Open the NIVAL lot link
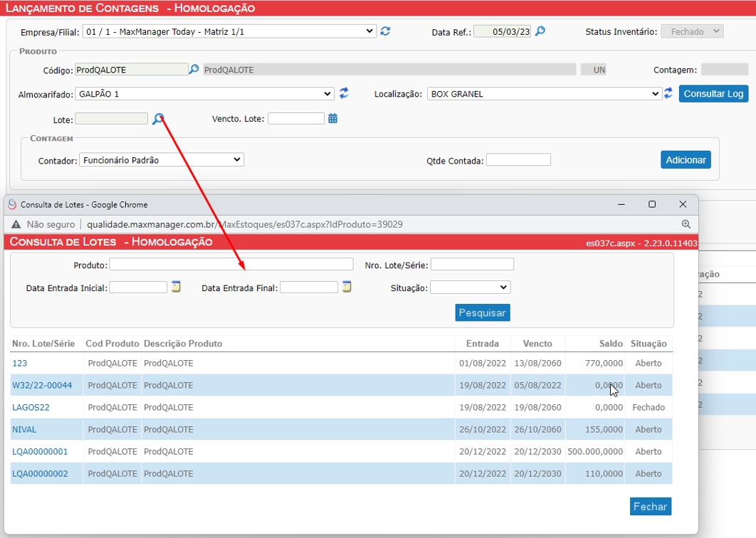 point(24,430)
